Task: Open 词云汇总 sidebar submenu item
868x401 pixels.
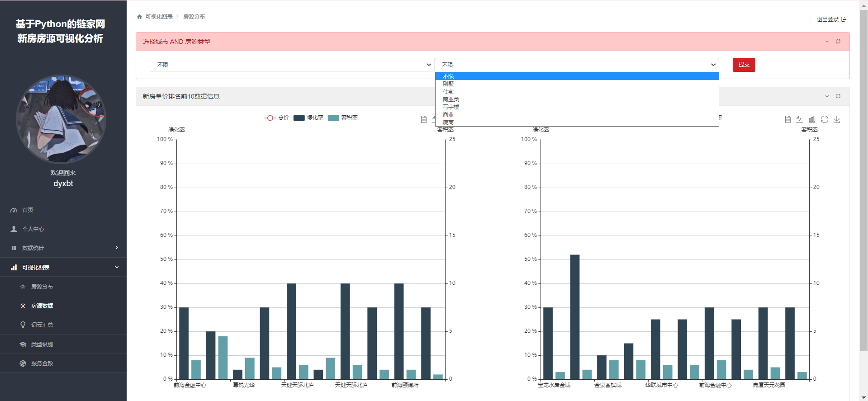Action: pos(63,325)
